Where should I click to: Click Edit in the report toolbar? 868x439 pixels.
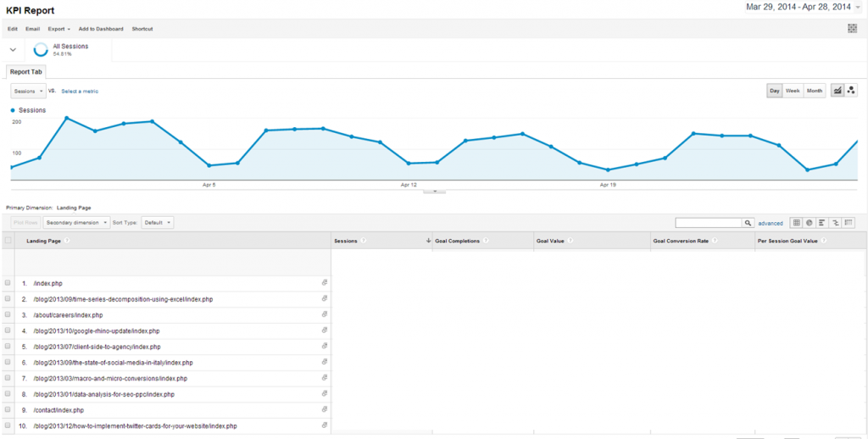pos(13,29)
